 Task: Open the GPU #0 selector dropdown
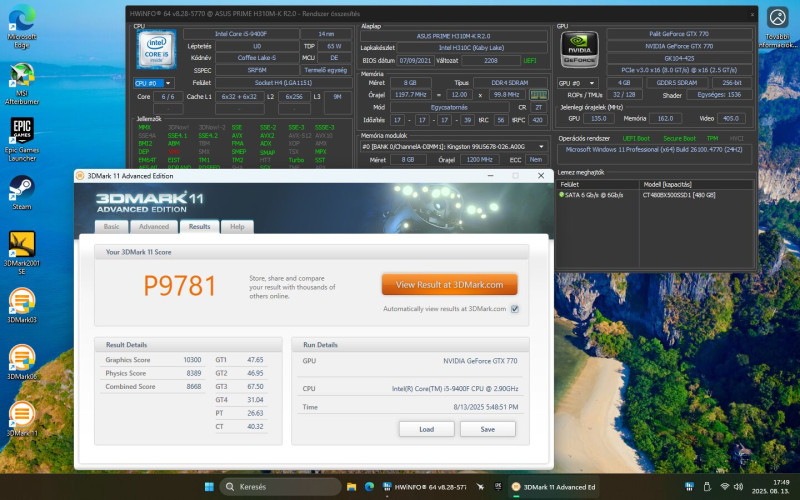tap(577, 83)
